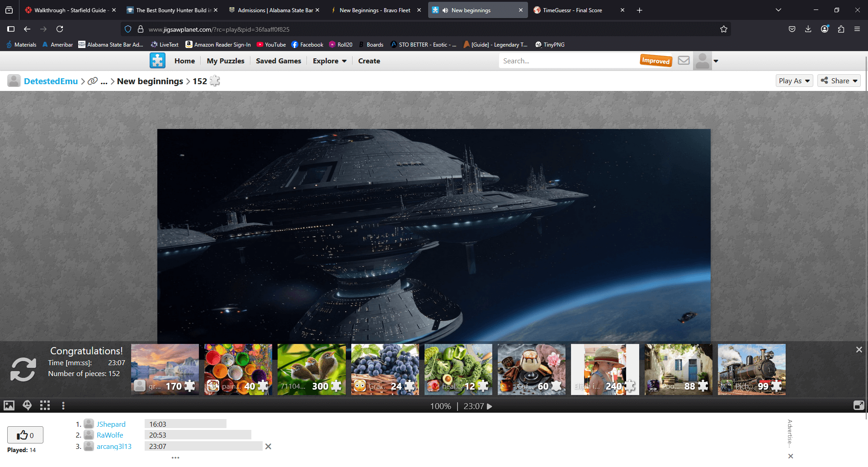
Task: Expand the Explore dropdown menu
Action: point(330,61)
